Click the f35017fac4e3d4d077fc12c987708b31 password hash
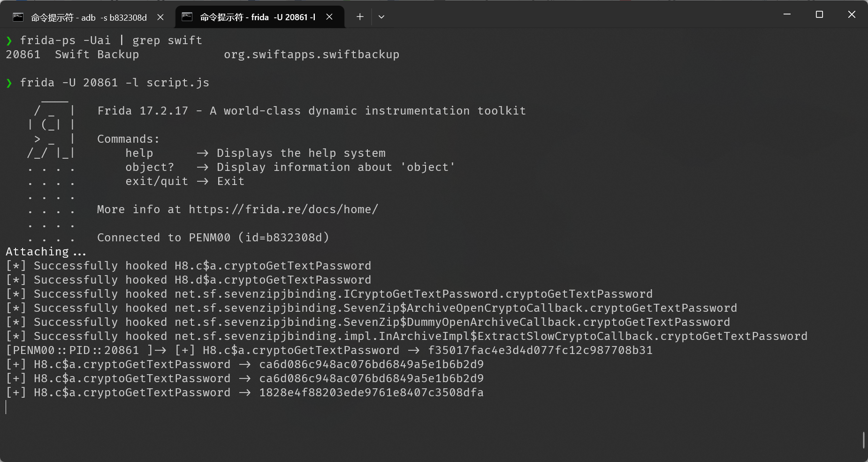The width and height of the screenshot is (868, 462). point(540,350)
